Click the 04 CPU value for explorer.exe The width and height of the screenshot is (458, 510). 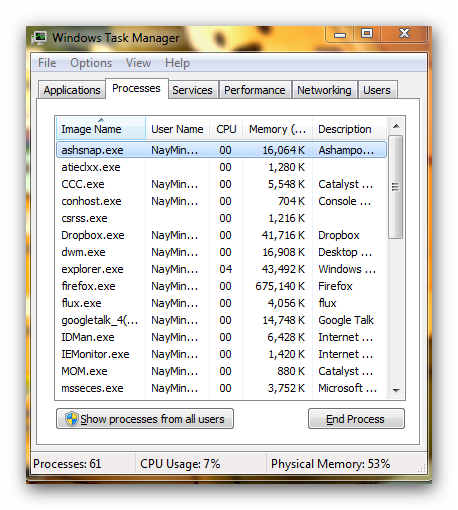pos(225,269)
